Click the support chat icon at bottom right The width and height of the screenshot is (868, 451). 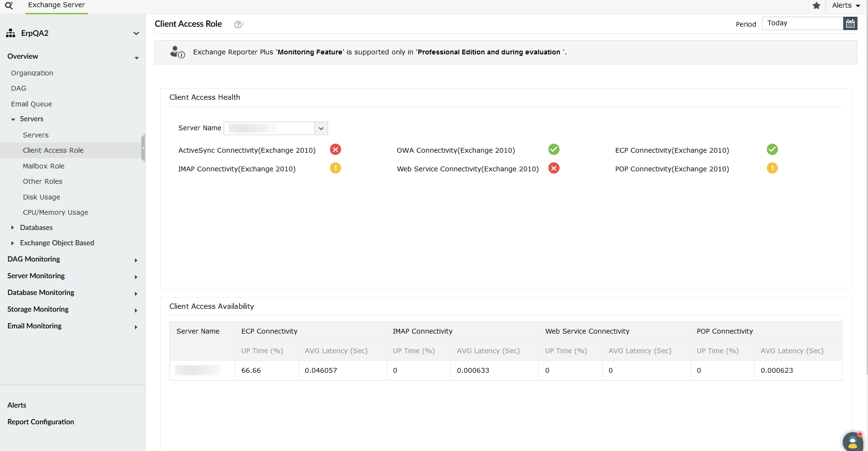[x=853, y=442]
